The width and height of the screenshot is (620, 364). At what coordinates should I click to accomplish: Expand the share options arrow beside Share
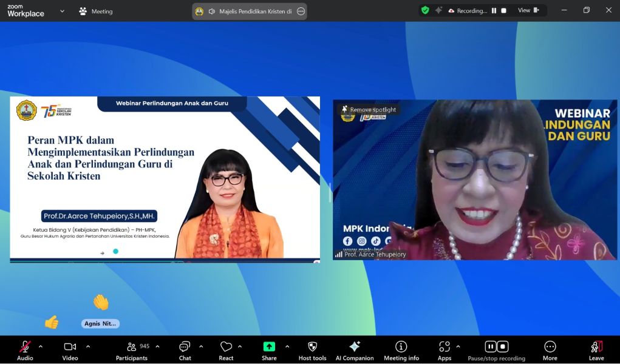pos(287,346)
